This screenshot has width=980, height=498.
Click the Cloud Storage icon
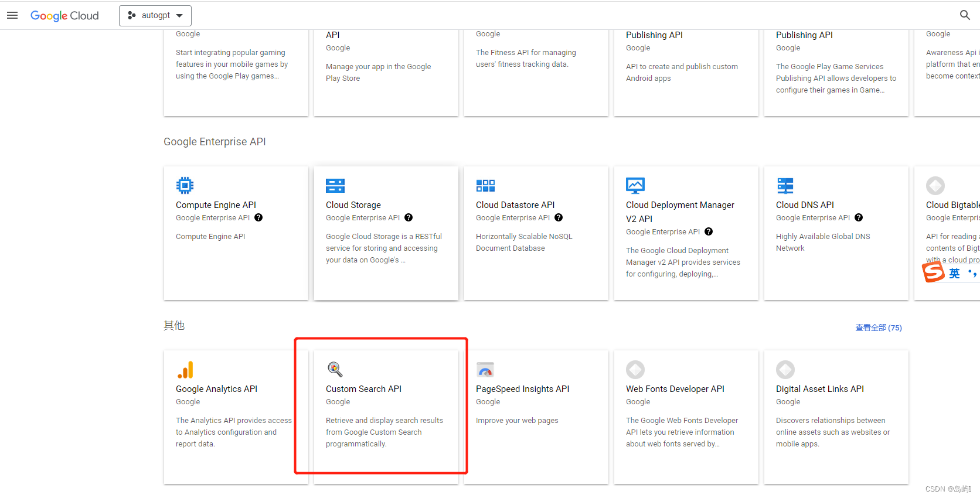point(335,186)
